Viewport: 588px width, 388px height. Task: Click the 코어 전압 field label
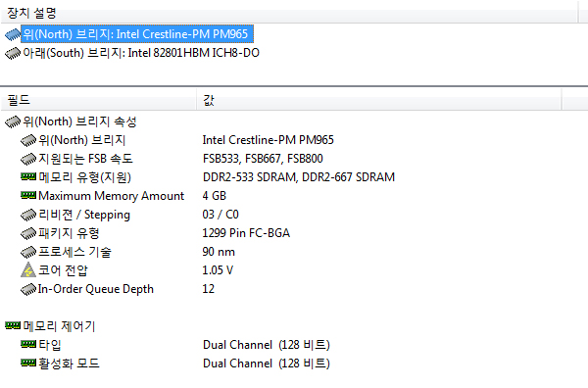coord(63,270)
